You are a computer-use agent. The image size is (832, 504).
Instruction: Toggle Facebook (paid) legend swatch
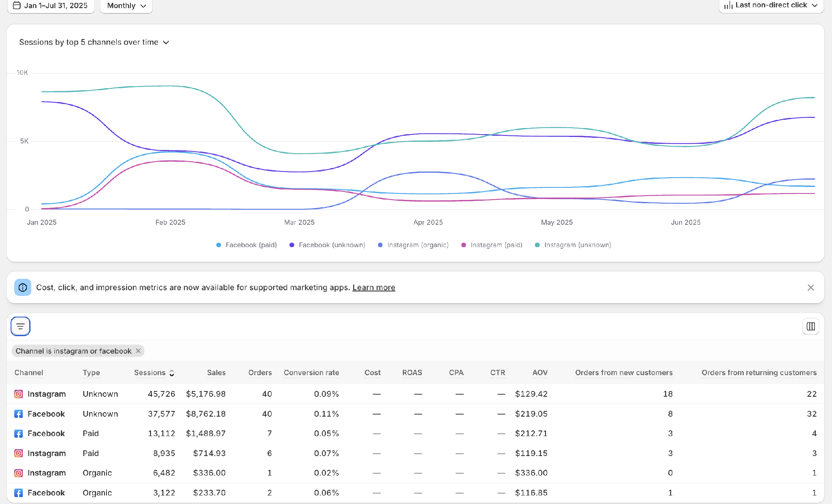point(219,245)
